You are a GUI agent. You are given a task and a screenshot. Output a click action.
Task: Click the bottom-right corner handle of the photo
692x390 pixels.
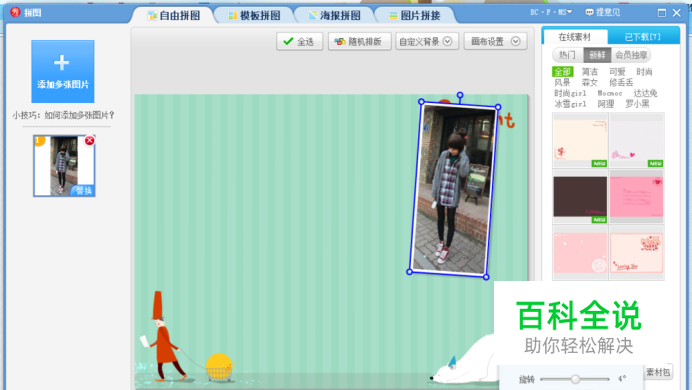coord(486,277)
